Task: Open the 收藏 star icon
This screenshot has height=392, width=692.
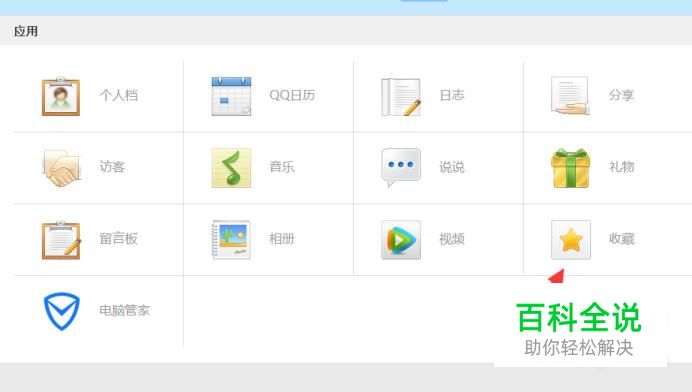Action: click(x=571, y=240)
